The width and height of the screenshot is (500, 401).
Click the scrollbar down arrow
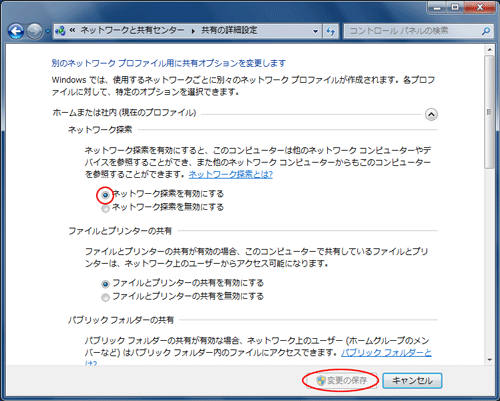coord(489,360)
